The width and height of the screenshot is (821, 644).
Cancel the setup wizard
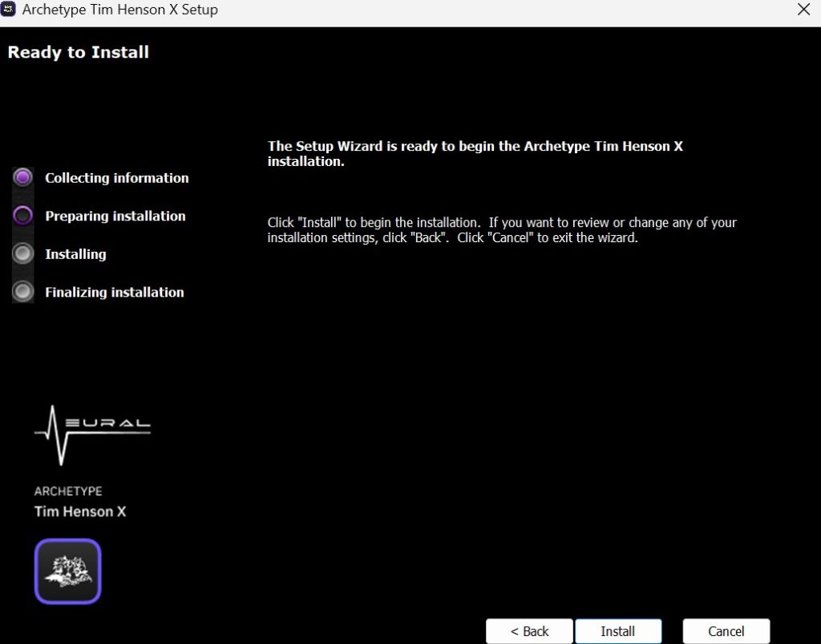point(726,631)
